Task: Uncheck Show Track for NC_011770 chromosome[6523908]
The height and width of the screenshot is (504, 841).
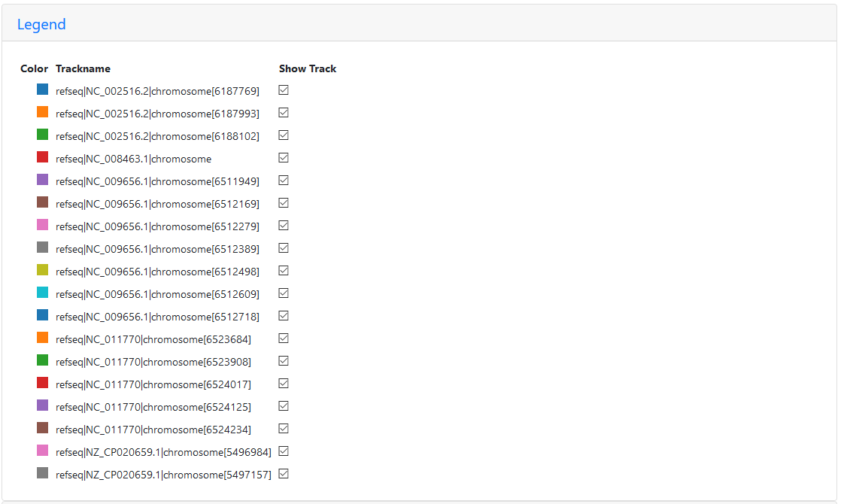Action: [284, 360]
